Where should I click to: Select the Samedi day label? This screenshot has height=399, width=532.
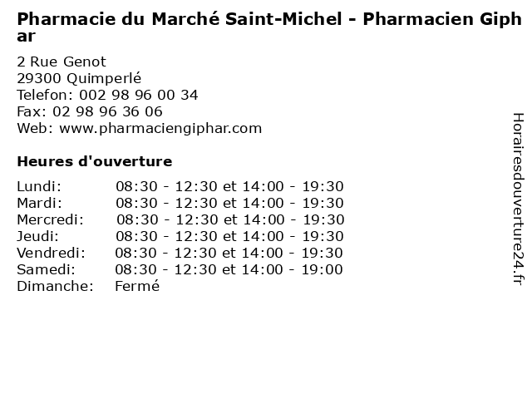coord(46,269)
